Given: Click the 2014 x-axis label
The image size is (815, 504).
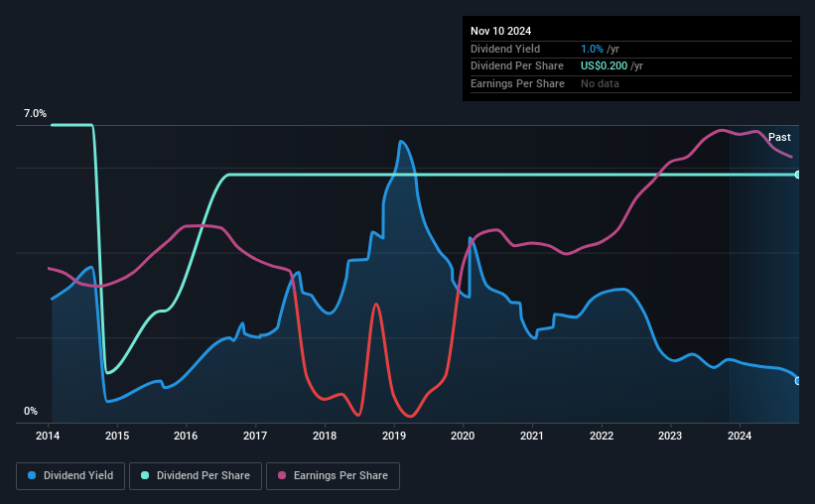Looking at the screenshot, I should click(48, 436).
